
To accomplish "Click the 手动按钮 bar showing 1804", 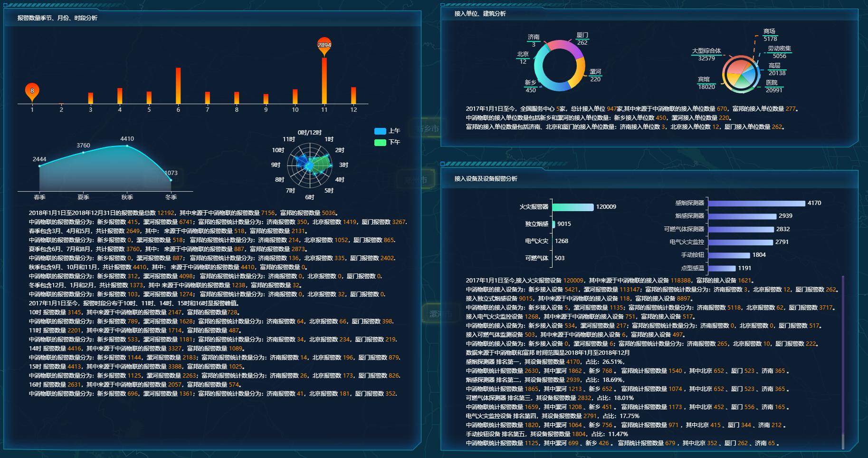I will pos(729,255).
